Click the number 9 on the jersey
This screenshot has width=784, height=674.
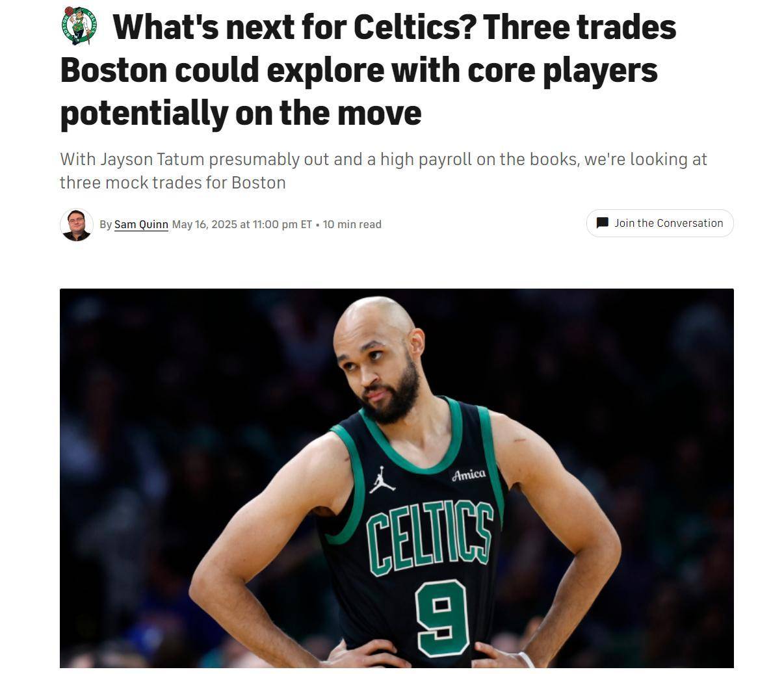click(x=442, y=616)
